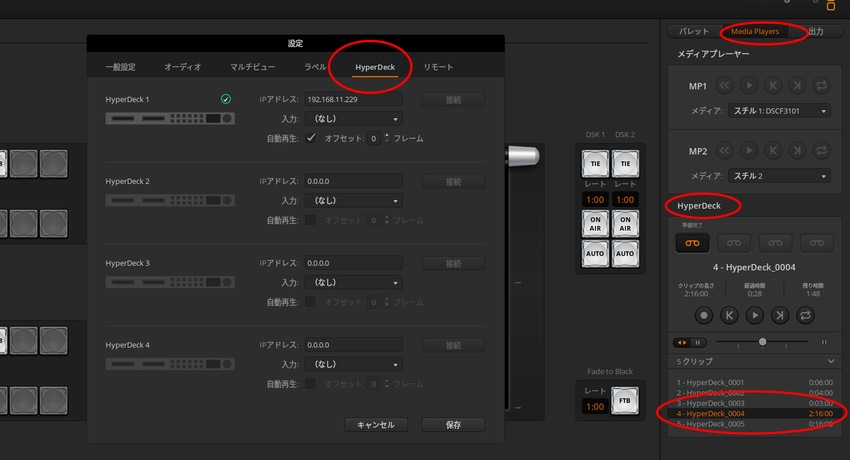Toggle DSK 1 ON AIR button
850x460 pixels.
[595, 224]
